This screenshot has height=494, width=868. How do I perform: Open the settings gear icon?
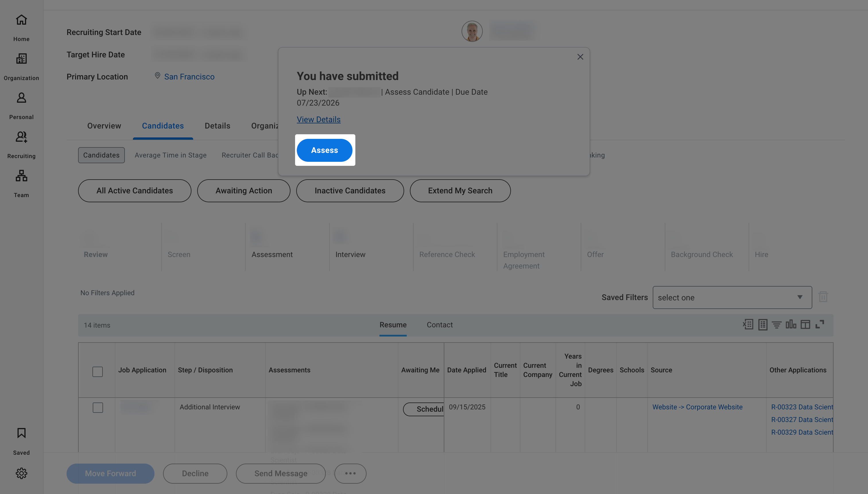pos(22,473)
